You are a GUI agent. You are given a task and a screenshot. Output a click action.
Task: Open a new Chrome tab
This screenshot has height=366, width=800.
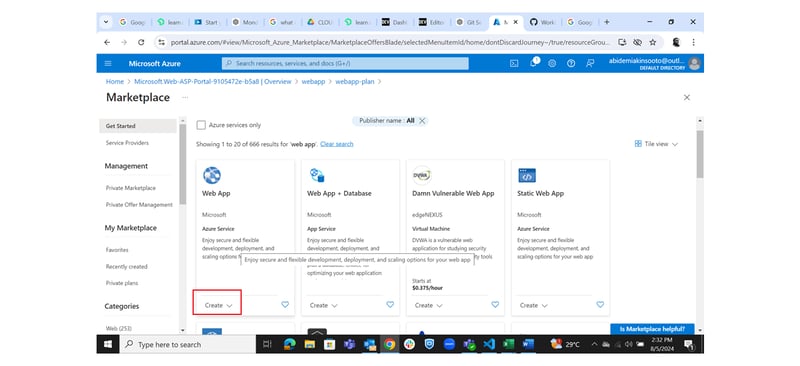coord(607,22)
